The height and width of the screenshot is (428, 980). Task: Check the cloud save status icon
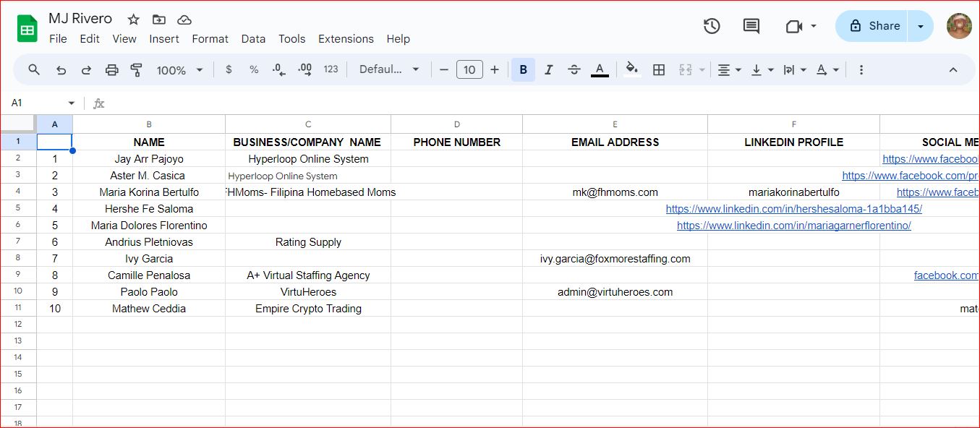point(184,20)
